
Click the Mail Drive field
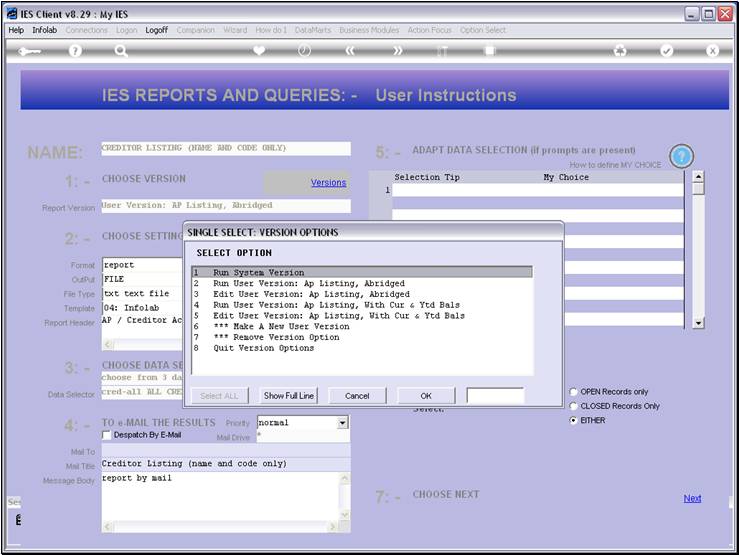click(304, 437)
